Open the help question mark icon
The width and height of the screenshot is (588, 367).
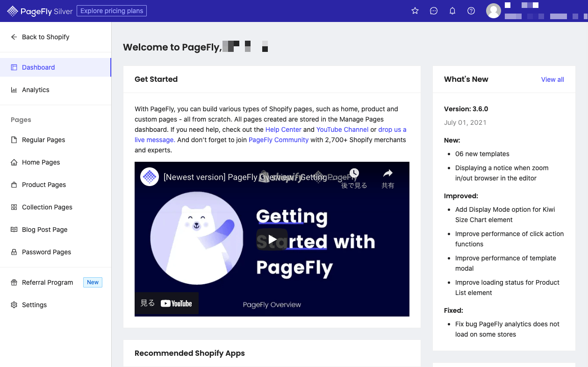tap(471, 11)
